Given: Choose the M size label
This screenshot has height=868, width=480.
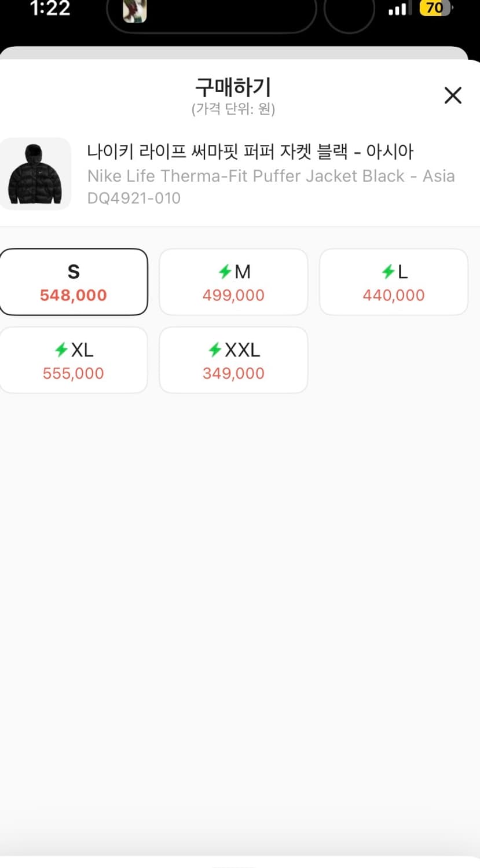Looking at the screenshot, I should point(243,271).
